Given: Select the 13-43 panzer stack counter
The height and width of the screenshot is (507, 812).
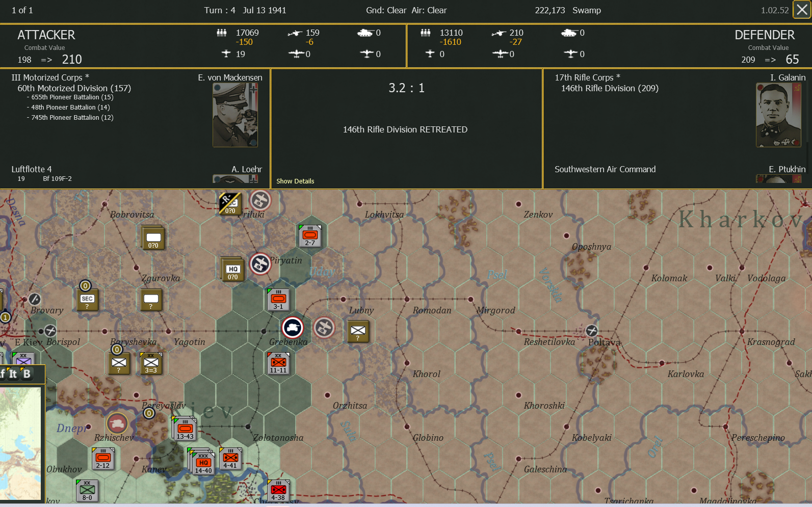Looking at the screenshot, I should click(x=185, y=429).
